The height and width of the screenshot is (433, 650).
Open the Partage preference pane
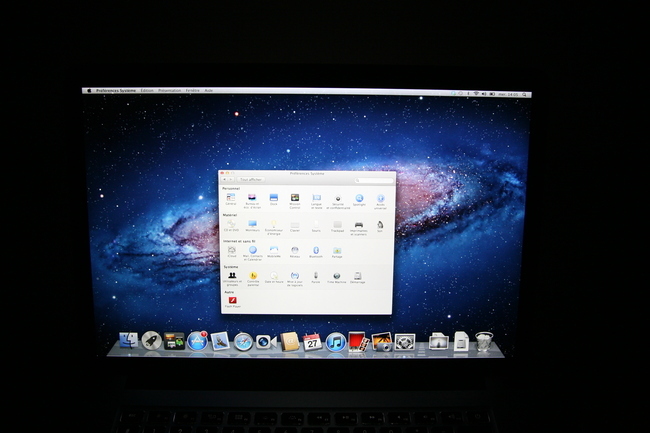click(337, 253)
